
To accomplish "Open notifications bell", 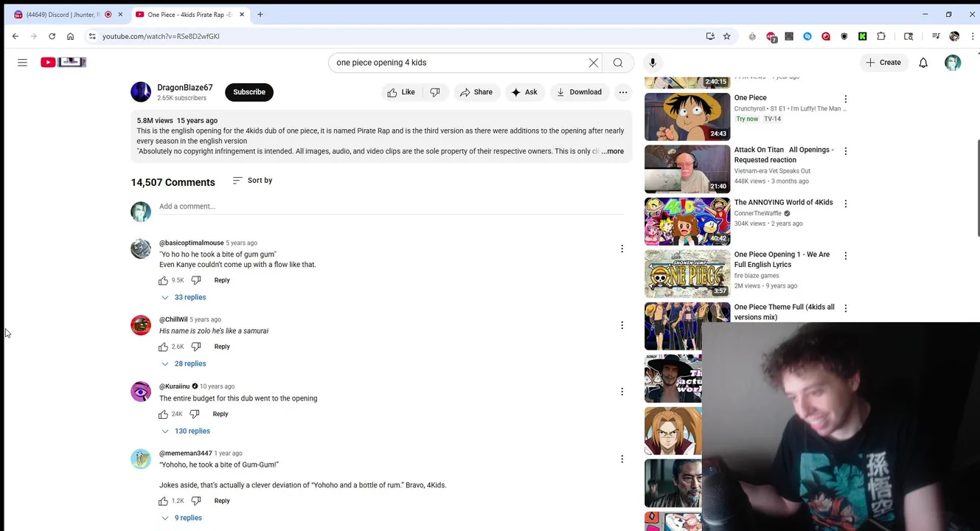I will tap(923, 63).
